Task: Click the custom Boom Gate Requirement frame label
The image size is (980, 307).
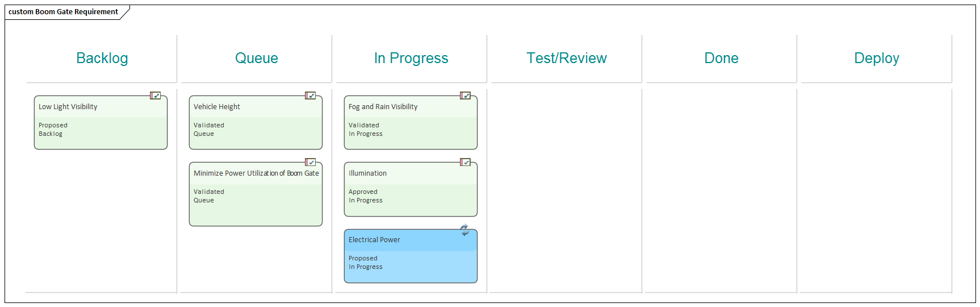Action: click(64, 12)
